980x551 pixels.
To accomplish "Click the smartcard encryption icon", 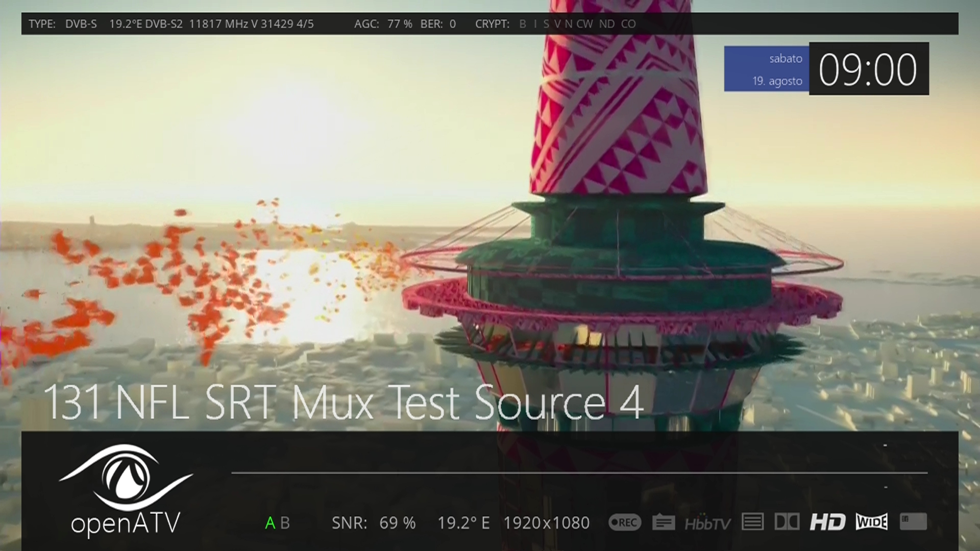I will (x=913, y=521).
